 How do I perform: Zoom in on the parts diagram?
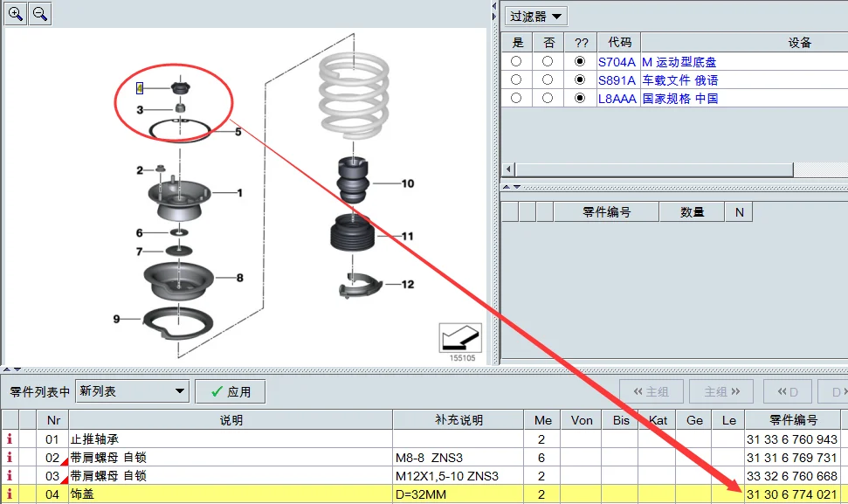coord(15,13)
